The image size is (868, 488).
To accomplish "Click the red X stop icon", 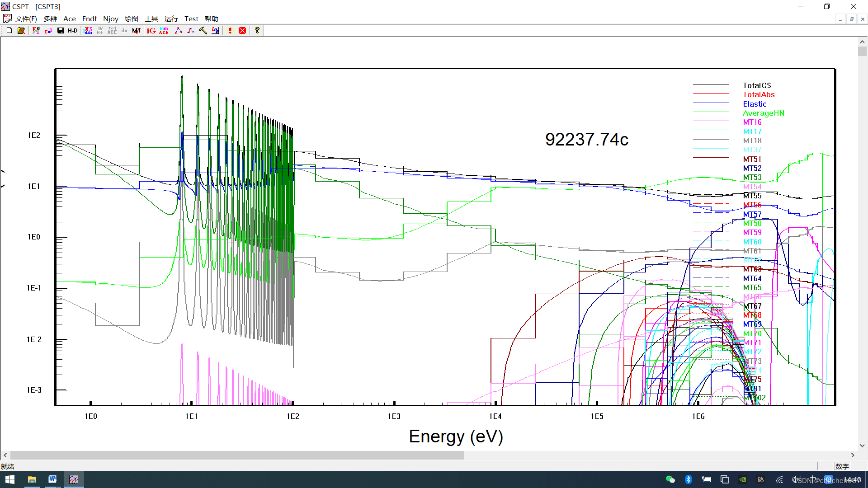I will 242,30.
